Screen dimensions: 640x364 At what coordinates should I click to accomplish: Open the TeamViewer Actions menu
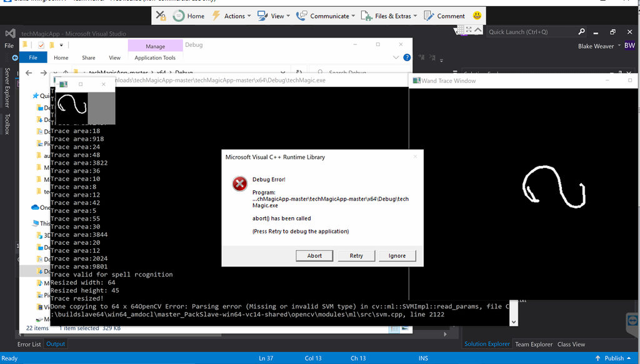231,16
